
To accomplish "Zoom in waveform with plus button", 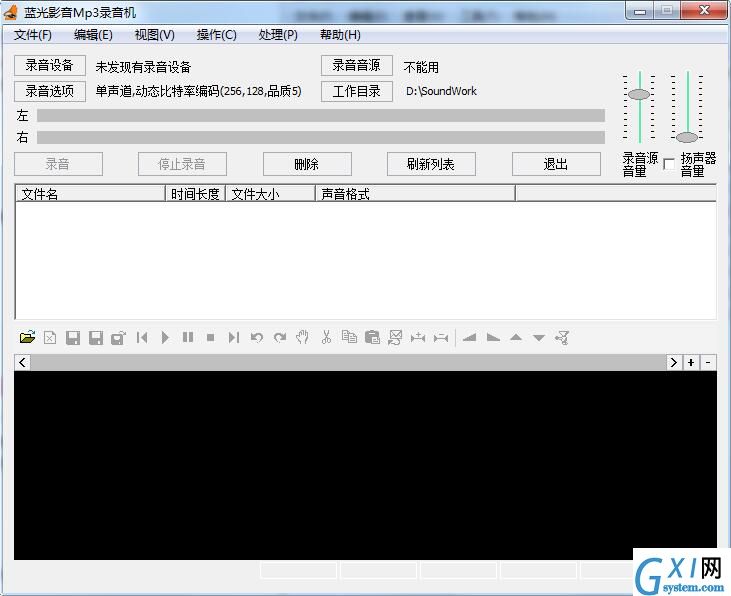I will [x=691, y=362].
